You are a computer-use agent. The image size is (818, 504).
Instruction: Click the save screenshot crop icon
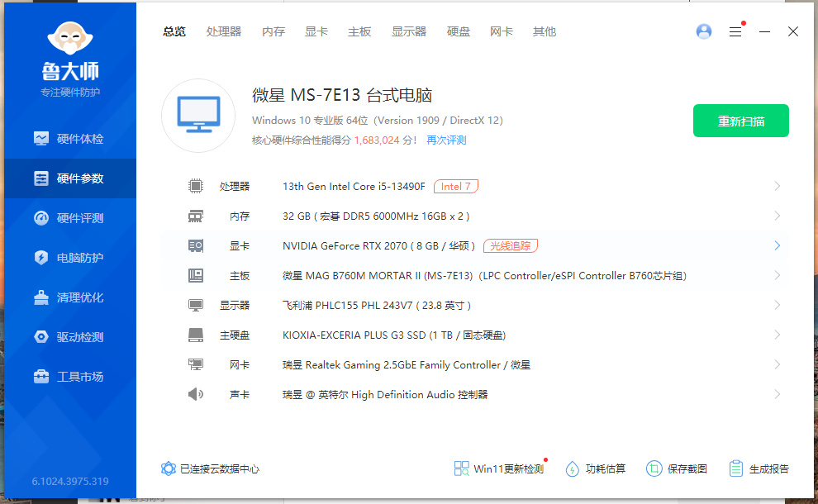tap(654, 468)
